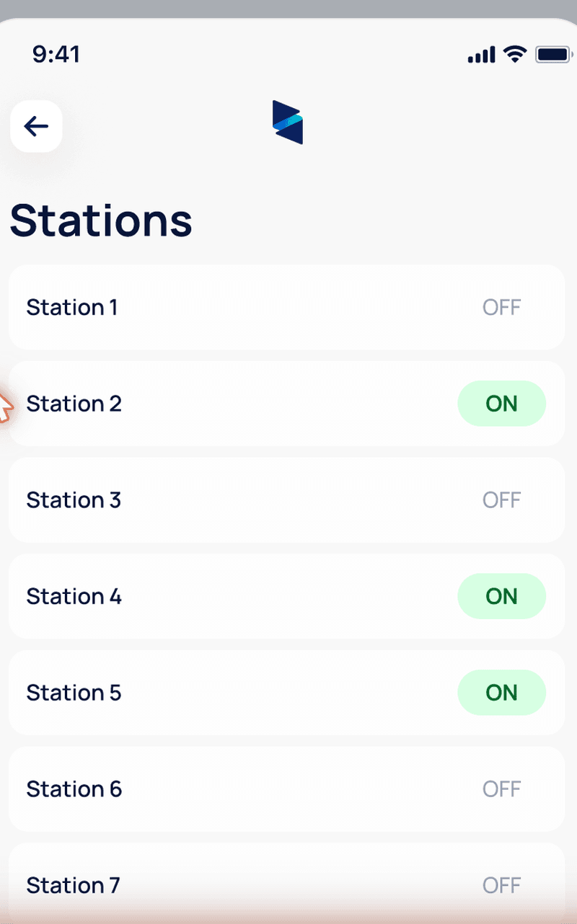Tap the Wi-Fi status icon

pyautogui.click(x=515, y=54)
